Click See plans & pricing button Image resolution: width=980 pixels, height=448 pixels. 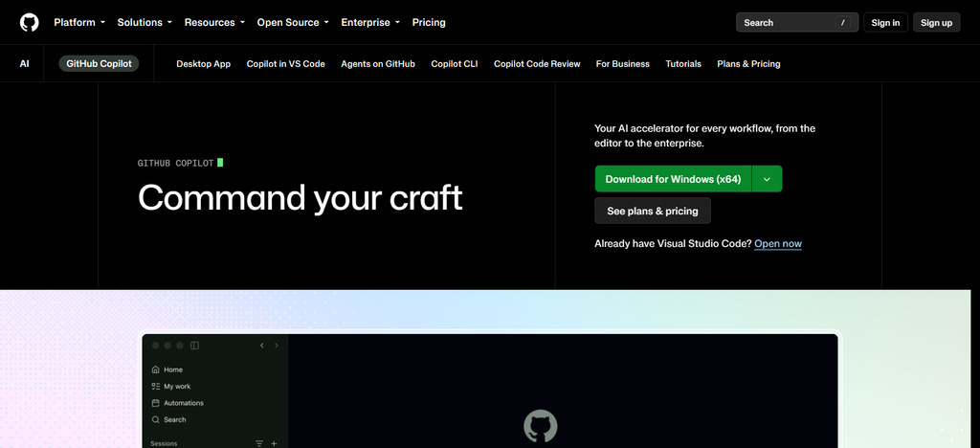pyautogui.click(x=653, y=212)
